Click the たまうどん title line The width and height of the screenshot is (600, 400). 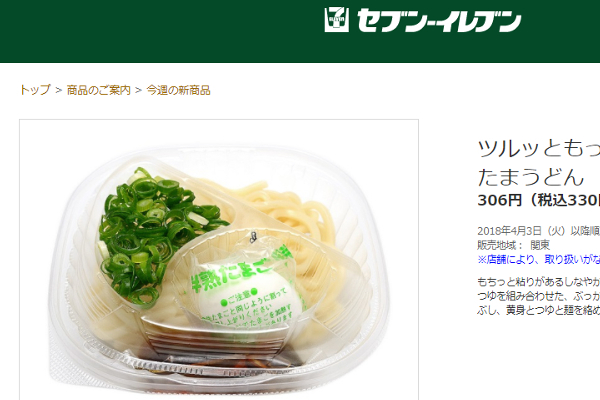(x=531, y=177)
